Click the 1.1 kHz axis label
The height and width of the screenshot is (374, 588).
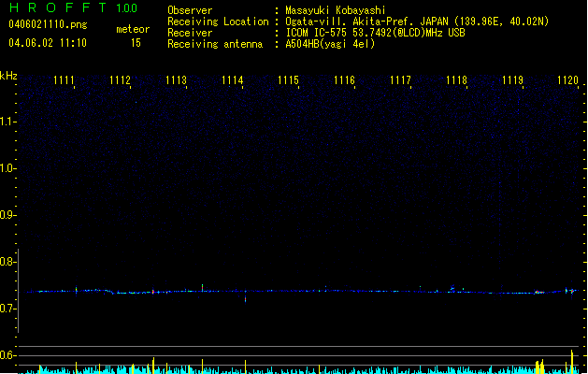pyautogui.click(x=7, y=122)
